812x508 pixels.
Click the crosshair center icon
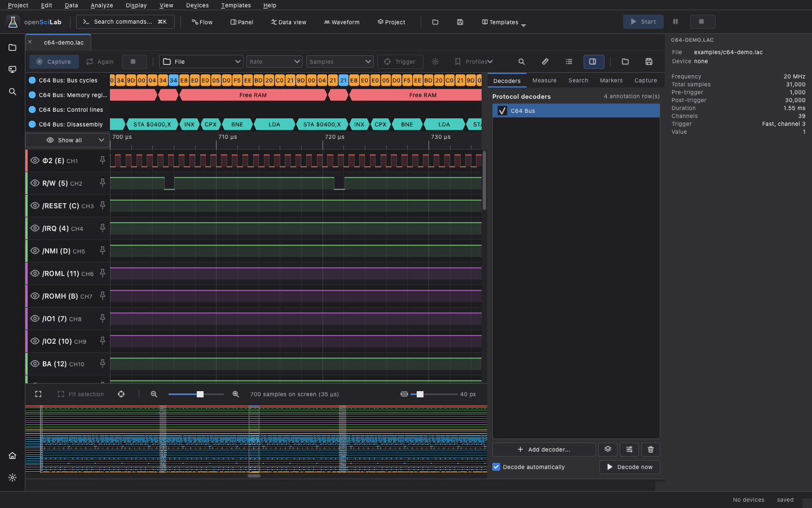click(x=121, y=394)
